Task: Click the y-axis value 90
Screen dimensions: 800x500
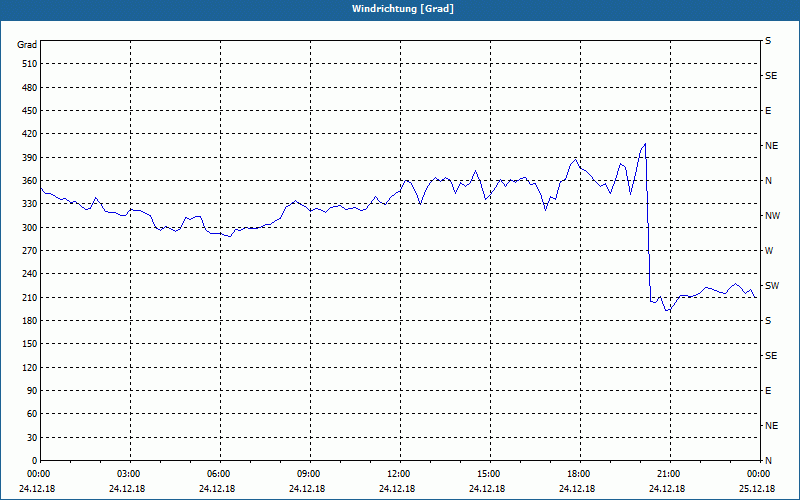Action: [x=32, y=391]
